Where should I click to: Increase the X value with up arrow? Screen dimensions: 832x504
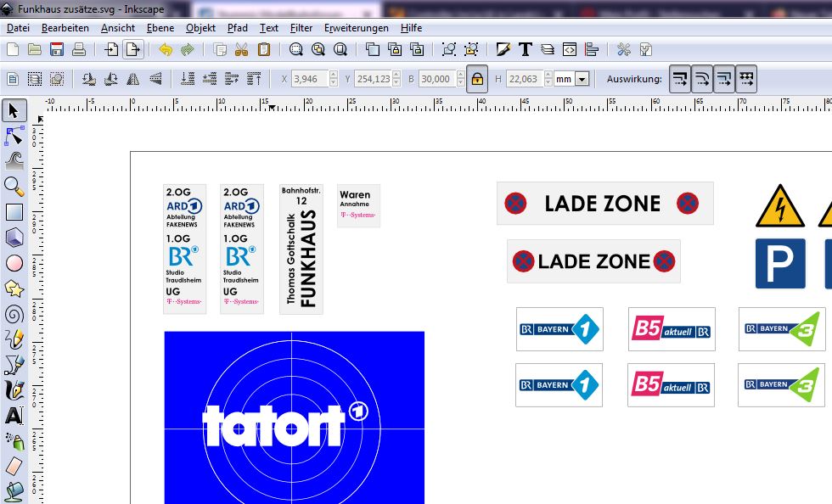(333, 75)
